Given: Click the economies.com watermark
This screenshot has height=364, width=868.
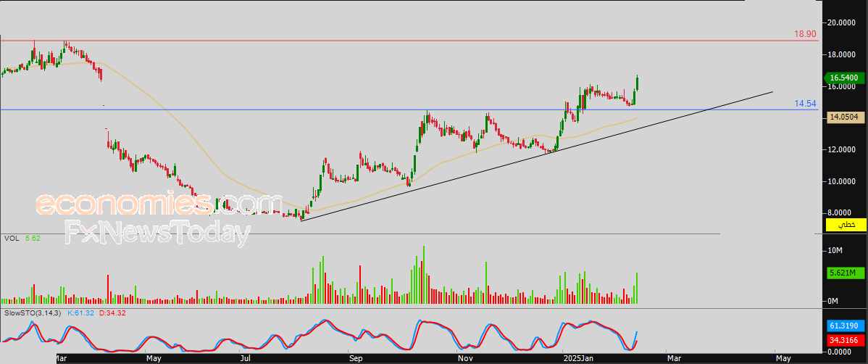Looking at the screenshot, I should click(159, 204).
